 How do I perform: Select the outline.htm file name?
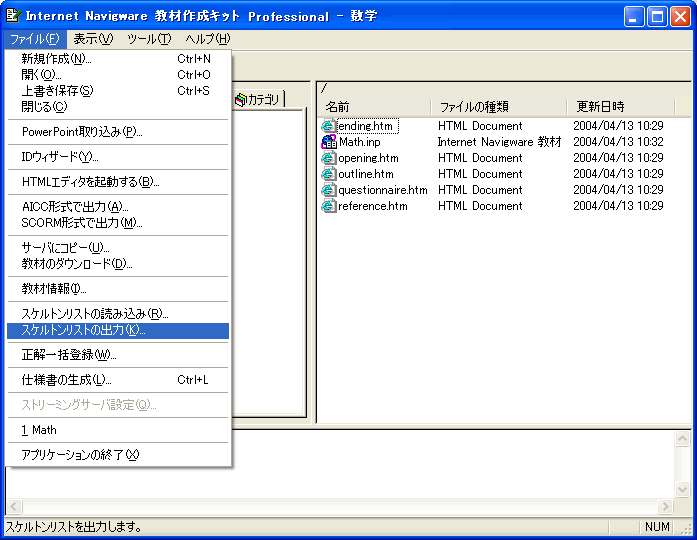click(x=366, y=174)
